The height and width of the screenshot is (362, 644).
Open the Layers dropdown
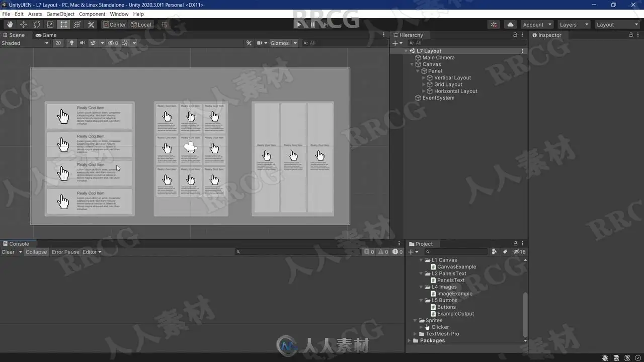tap(573, 25)
